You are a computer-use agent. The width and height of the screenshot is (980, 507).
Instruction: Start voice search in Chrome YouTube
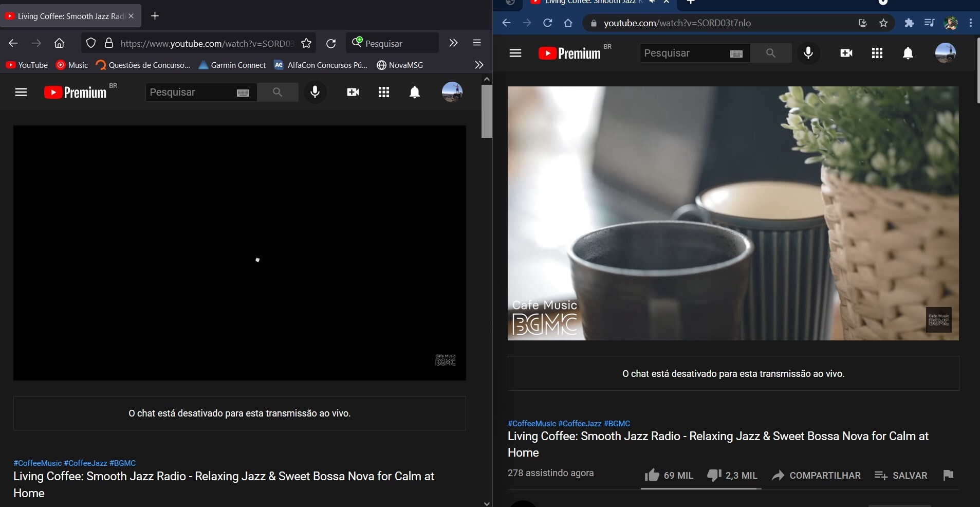point(808,53)
